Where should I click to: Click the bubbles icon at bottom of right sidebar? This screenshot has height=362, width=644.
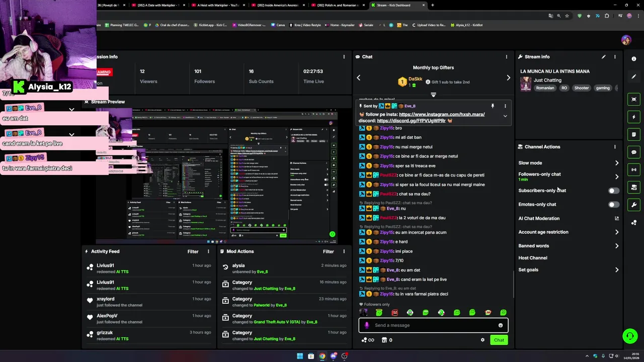[634, 222]
